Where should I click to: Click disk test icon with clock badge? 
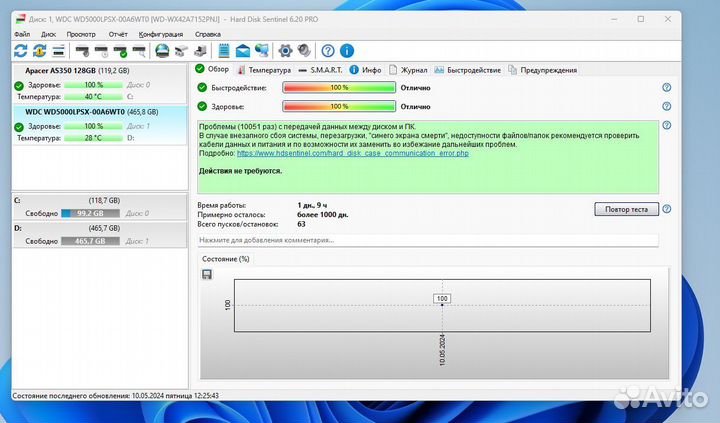(101, 51)
